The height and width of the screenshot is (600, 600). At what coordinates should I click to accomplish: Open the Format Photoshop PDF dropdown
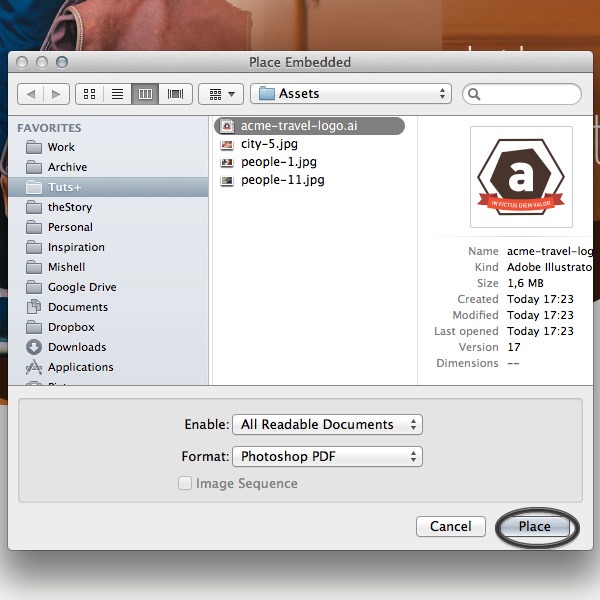(x=328, y=456)
